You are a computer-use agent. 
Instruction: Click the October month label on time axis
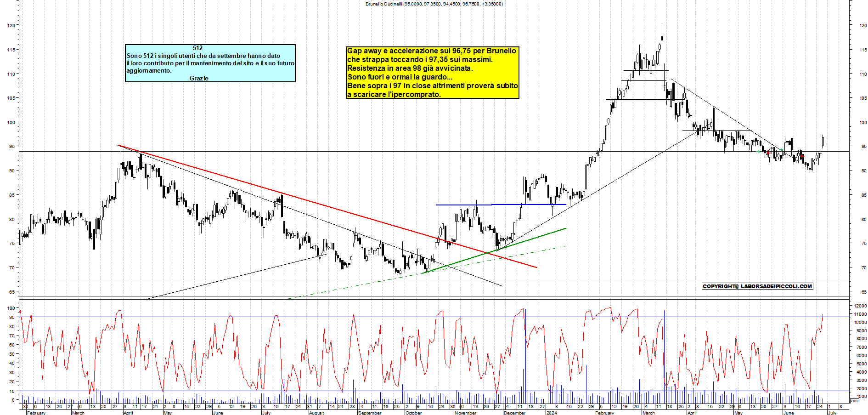413,413
